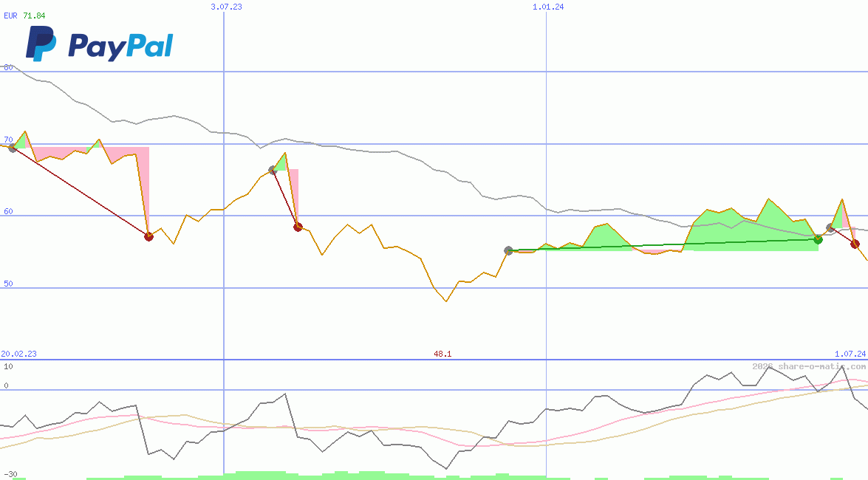
Task: Click the gray marker near the recent peak
Action: click(x=829, y=227)
